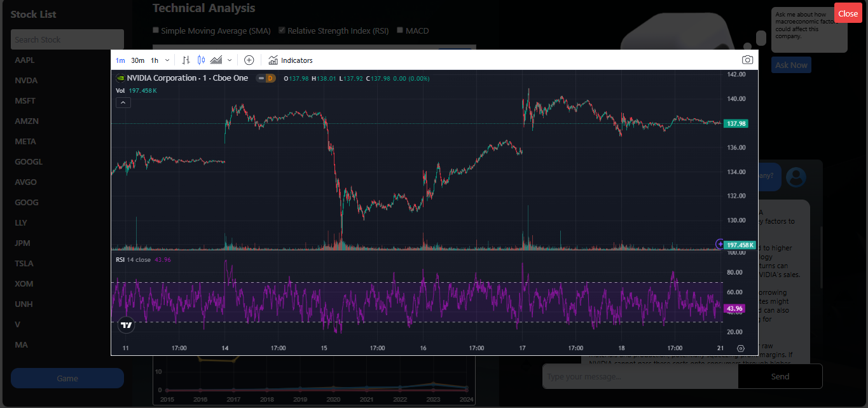
Task: Switch to the 1h interval
Action: (155, 60)
